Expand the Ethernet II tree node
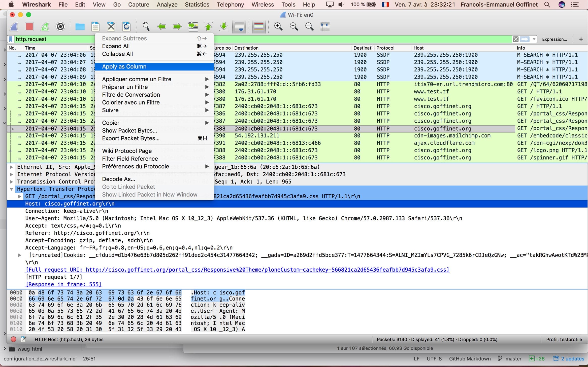This screenshot has width=588, height=367. click(x=11, y=167)
